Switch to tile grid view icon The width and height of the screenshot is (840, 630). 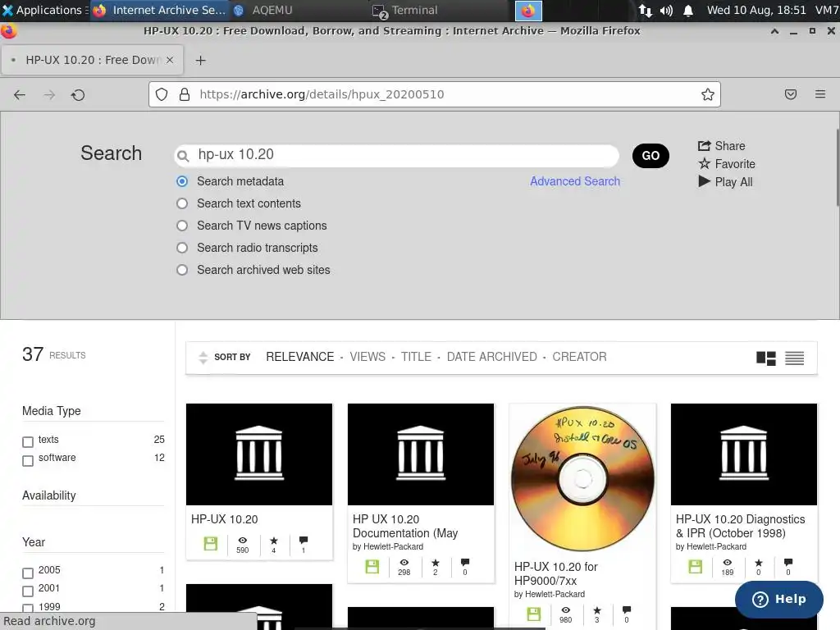[766, 358]
